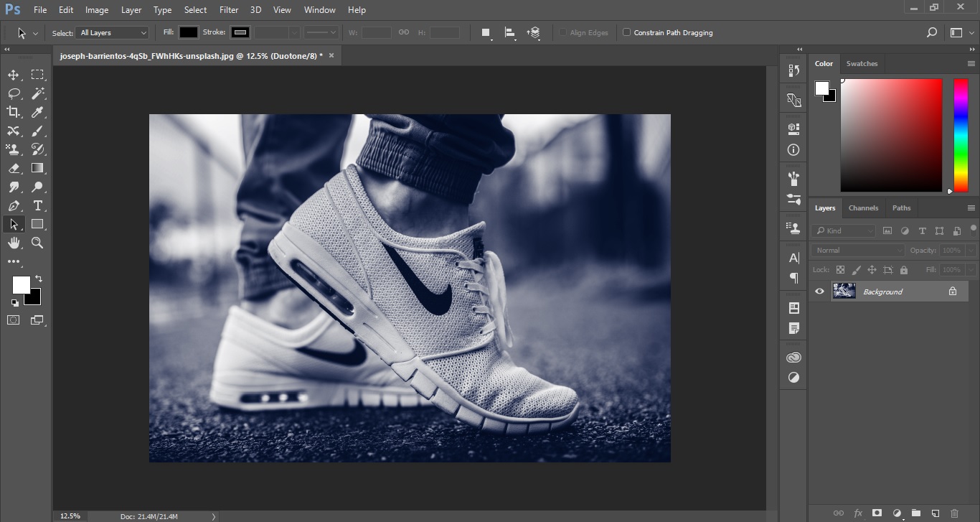Viewport: 980px width, 522px height.
Task: Select the Horizontal Type tool
Action: pyautogui.click(x=37, y=206)
